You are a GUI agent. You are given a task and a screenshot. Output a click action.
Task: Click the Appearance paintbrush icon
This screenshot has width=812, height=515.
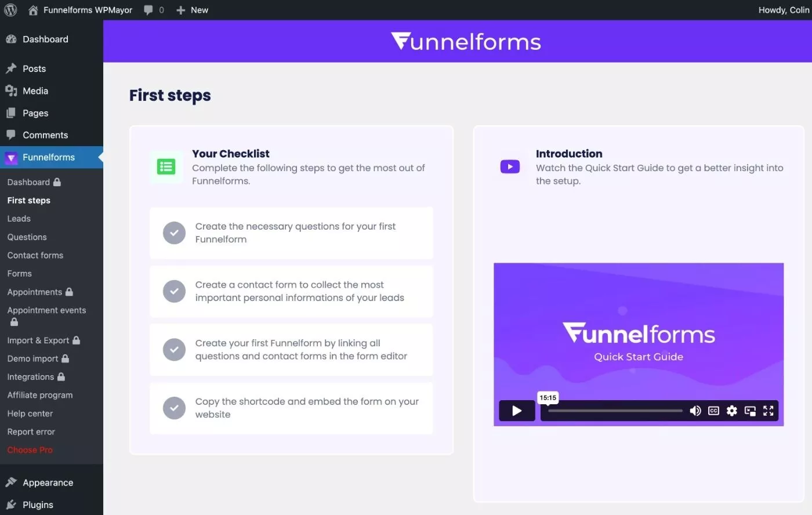pyautogui.click(x=11, y=482)
